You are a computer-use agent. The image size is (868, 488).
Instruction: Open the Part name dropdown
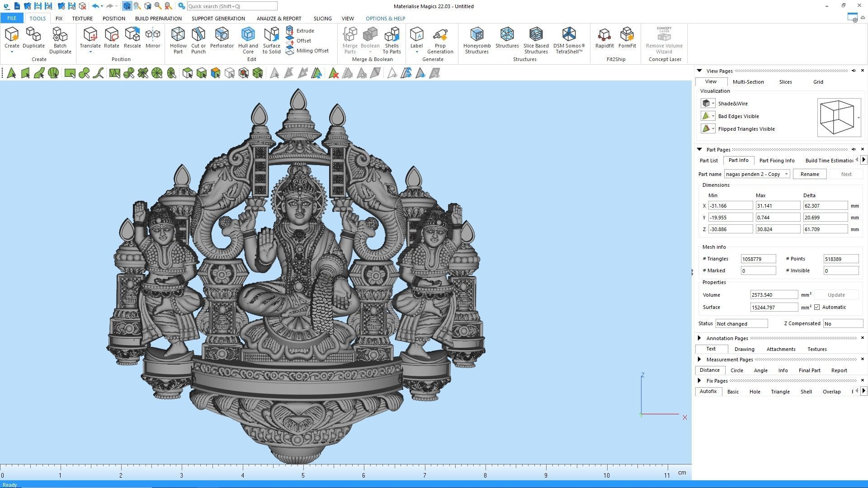(787, 174)
